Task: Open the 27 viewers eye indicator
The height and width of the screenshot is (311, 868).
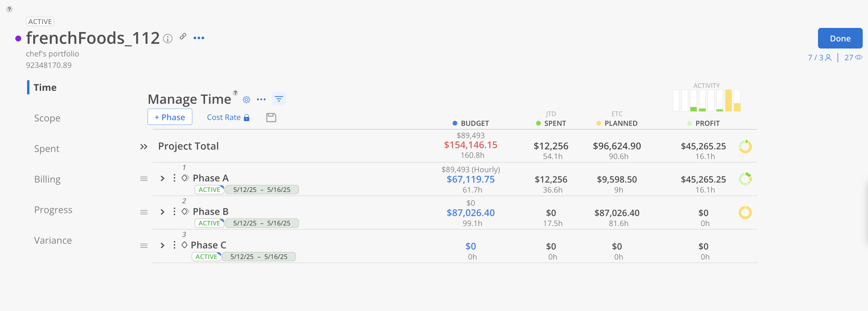Action: pyautogui.click(x=853, y=58)
